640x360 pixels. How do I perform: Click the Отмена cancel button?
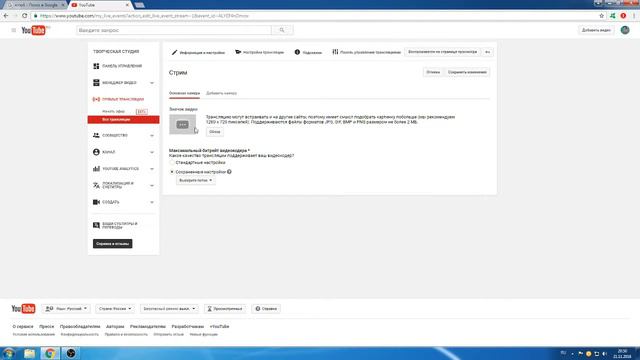pyautogui.click(x=433, y=72)
